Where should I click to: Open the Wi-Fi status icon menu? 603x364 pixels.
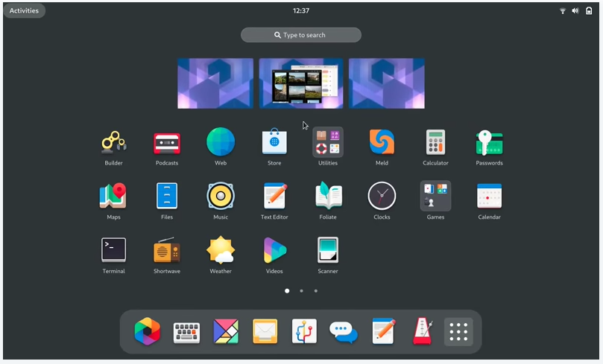click(563, 10)
